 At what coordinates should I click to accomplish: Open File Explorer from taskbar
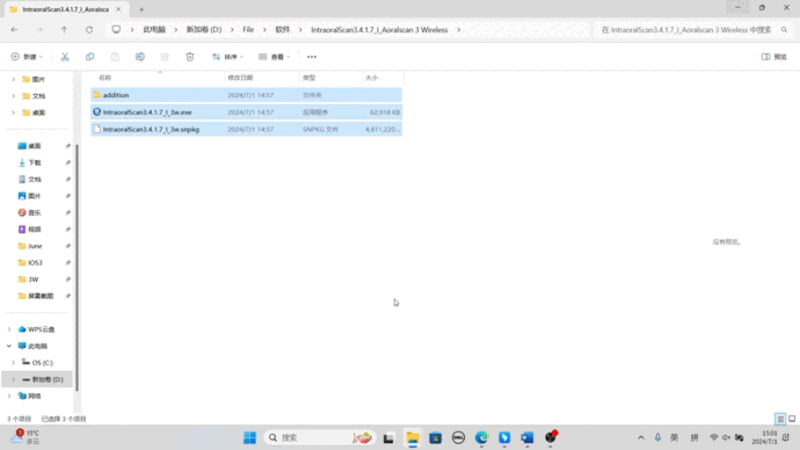coord(412,438)
